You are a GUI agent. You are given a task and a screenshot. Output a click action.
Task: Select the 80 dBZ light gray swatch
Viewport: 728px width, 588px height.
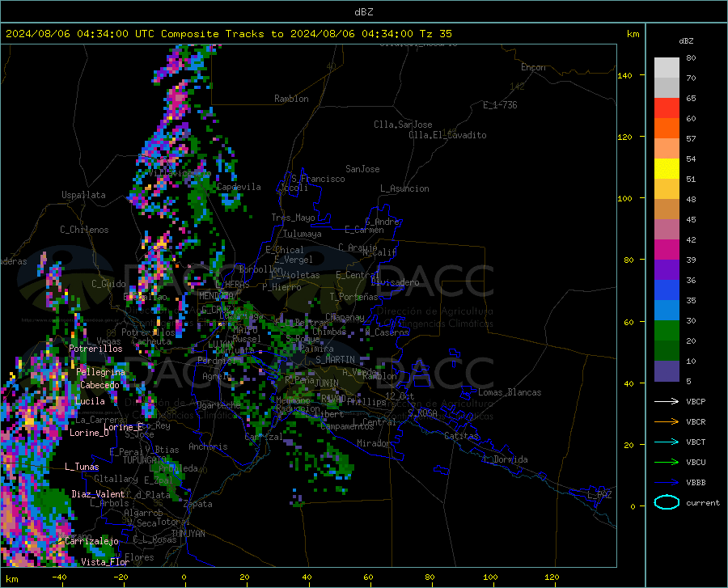667,68
